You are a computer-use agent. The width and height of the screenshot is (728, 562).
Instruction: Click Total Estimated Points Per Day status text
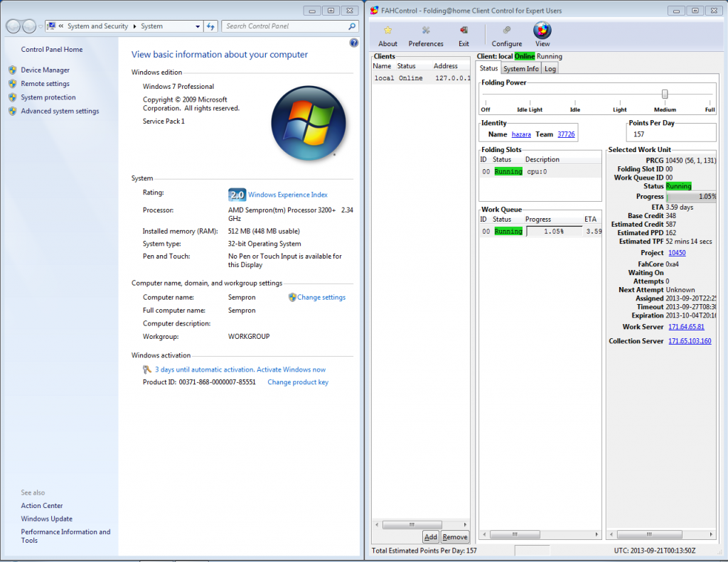[x=424, y=551]
